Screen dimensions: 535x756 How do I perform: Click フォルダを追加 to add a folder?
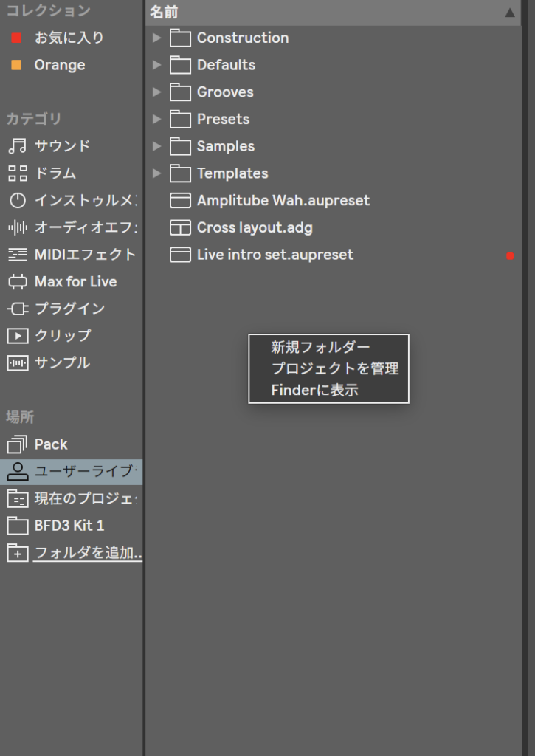87,552
